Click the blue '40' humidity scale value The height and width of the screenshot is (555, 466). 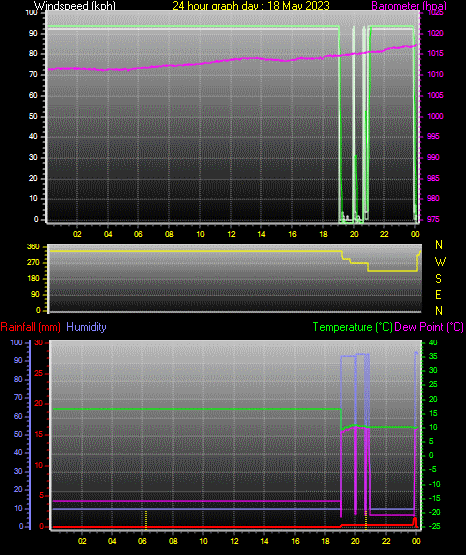click(18, 452)
